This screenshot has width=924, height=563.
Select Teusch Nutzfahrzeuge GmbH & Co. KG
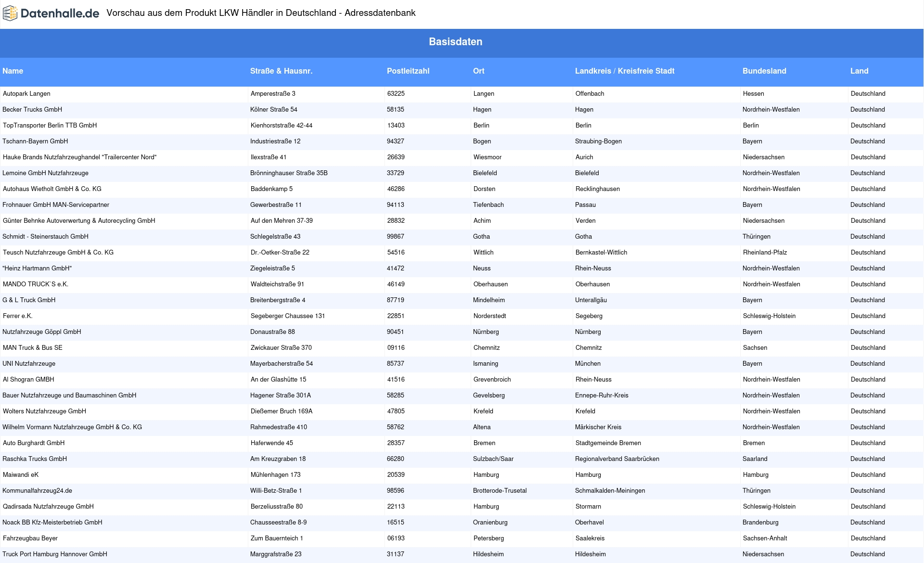point(58,253)
